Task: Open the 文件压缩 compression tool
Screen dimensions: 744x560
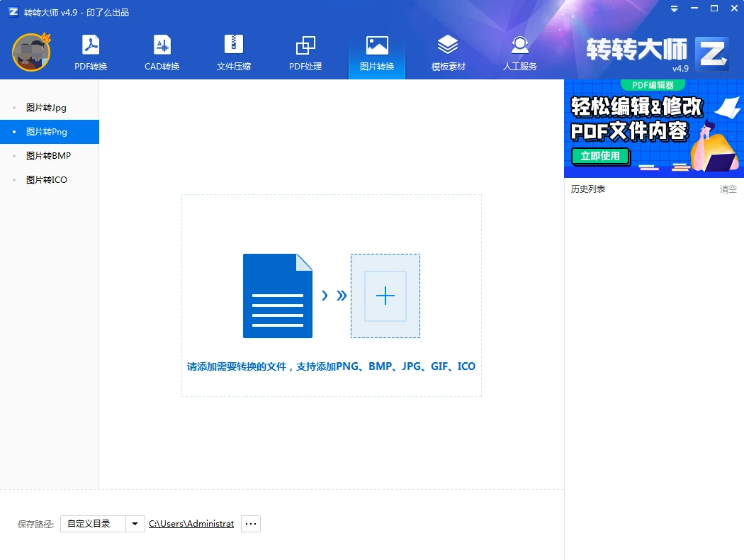Action: click(x=232, y=52)
